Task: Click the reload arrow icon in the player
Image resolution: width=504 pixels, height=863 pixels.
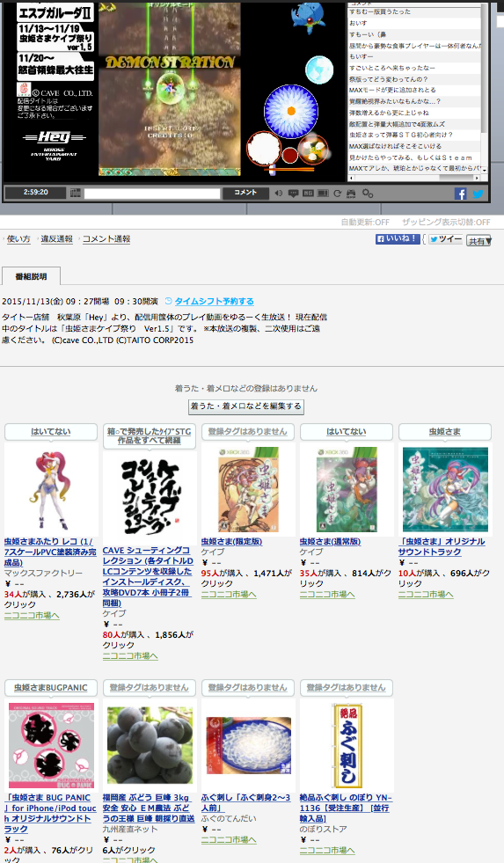Action: pos(337,194)
